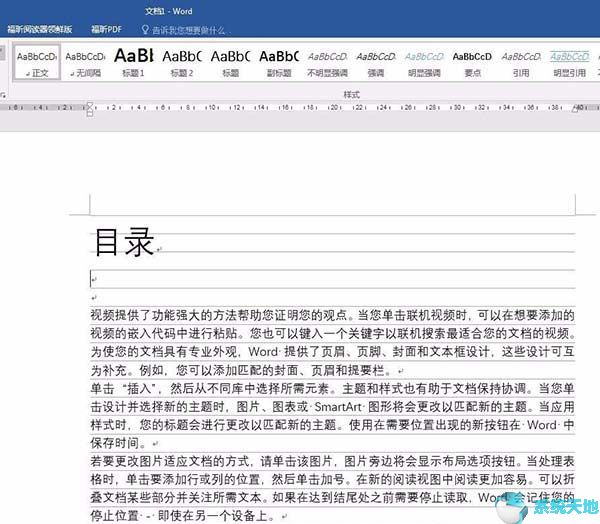Apply the 正文 style from the gallery
Viewport: 600px width, 524px height.
click(x=36, y=62)
